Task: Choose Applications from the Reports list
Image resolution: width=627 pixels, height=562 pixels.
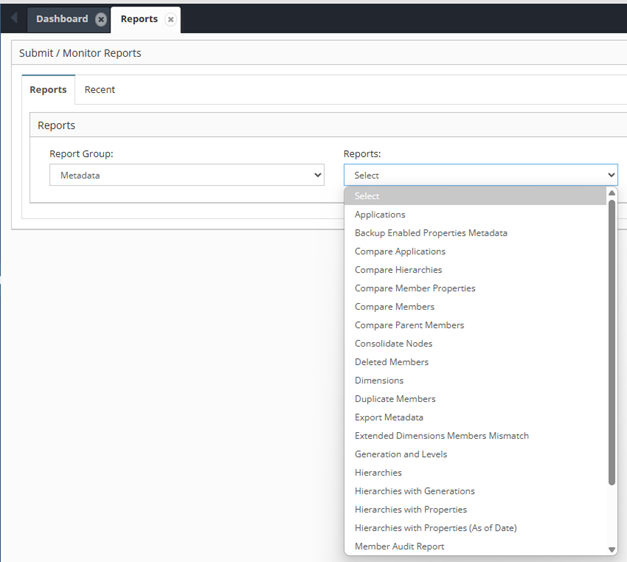Action: click(475, 214)
